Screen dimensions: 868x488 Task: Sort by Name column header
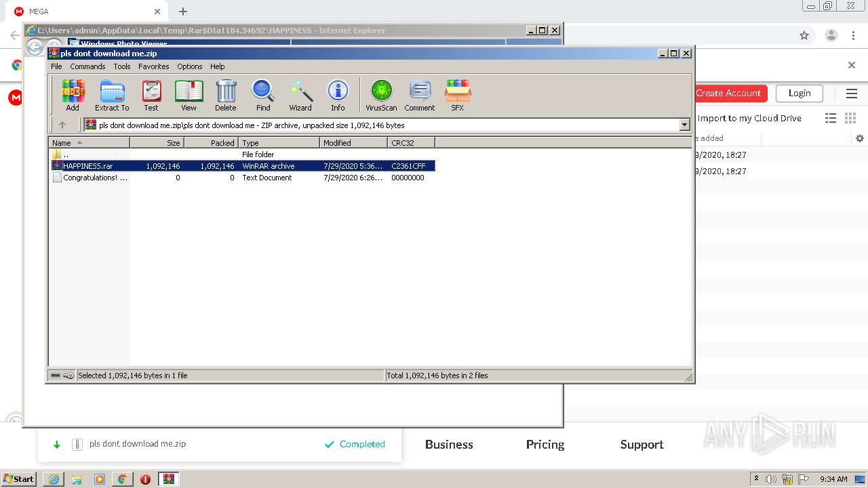pyautogui.click(x=89, y=142)
